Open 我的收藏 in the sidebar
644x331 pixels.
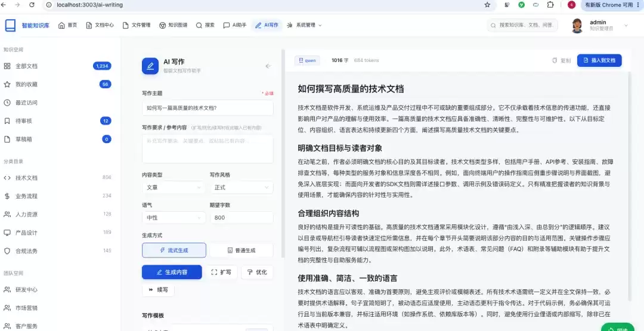pos(57,84)
